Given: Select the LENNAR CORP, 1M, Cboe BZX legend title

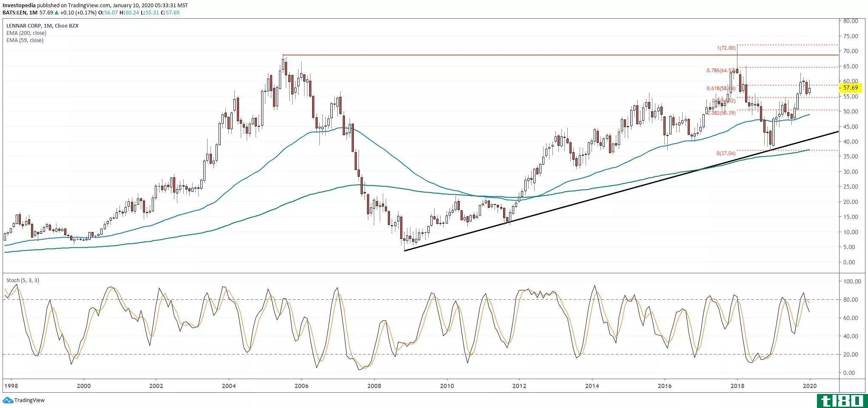Looking at the screenshot, I should click(43, 25).
